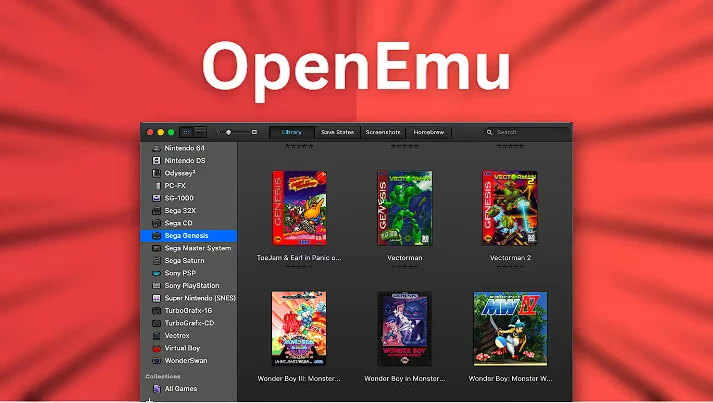This screenshot has width=713, height=403.
Task: Click the Search field
Action: pyautogui.click(x=527, y=132)
